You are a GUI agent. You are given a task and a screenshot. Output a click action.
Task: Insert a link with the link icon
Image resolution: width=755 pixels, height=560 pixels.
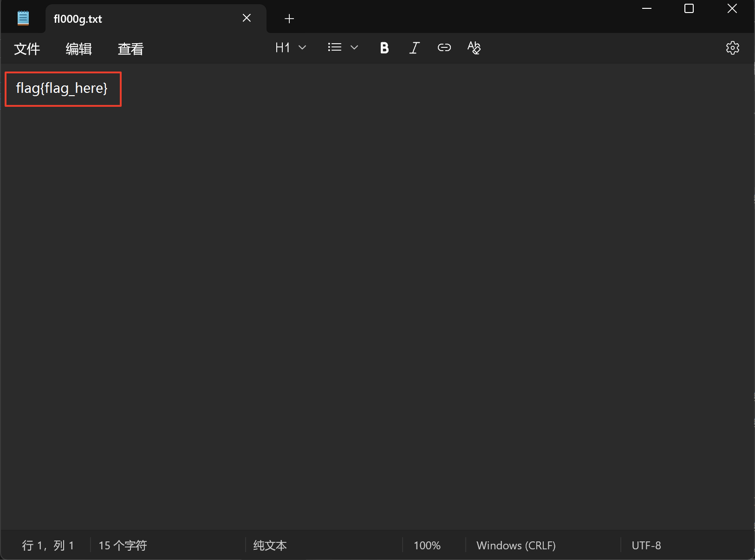444,48
